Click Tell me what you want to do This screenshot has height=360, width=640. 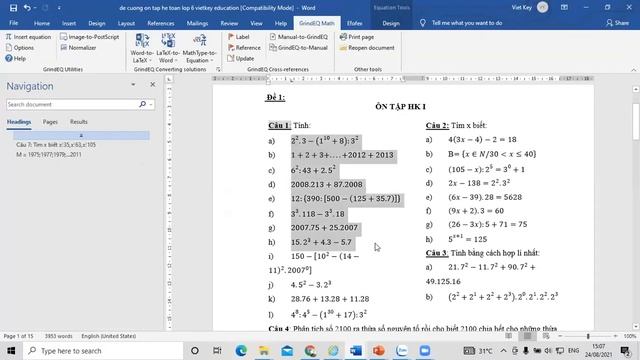[461, 23]
